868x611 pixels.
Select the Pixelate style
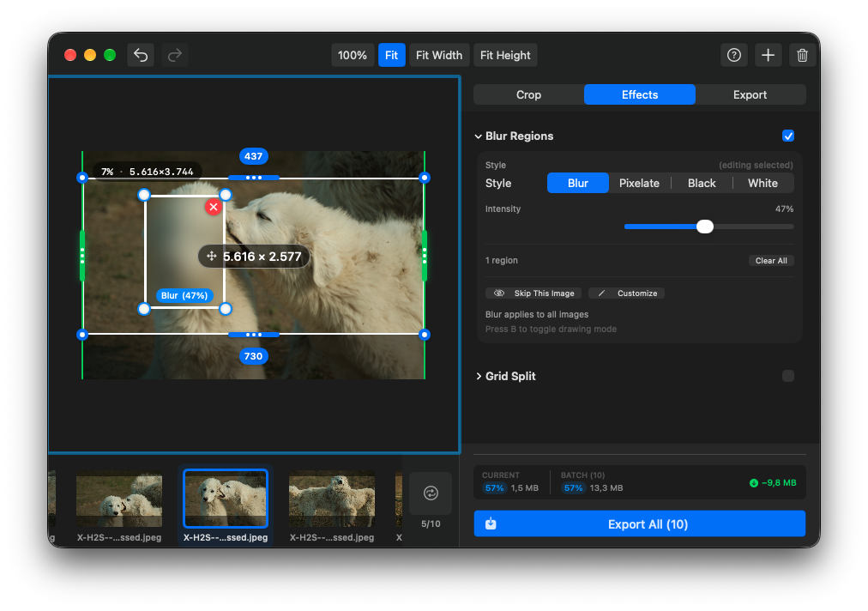tap(639, 184)
